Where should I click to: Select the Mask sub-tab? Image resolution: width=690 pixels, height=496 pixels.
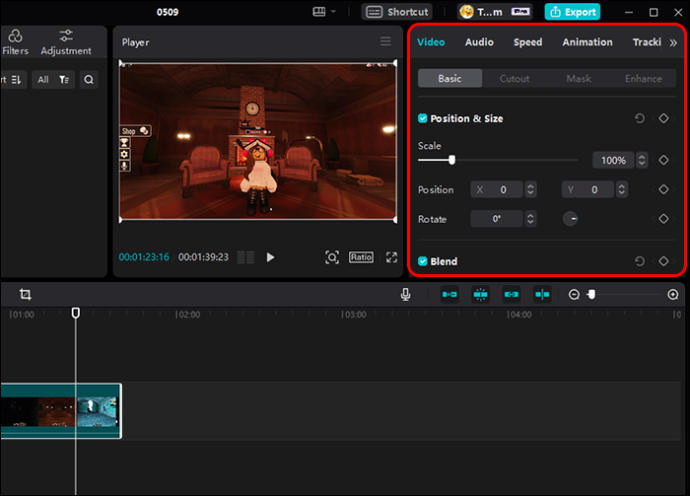579,78
